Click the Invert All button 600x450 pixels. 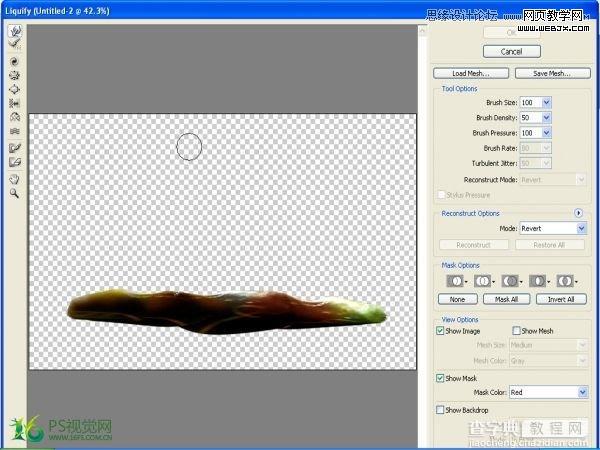[x=561, y=299]
